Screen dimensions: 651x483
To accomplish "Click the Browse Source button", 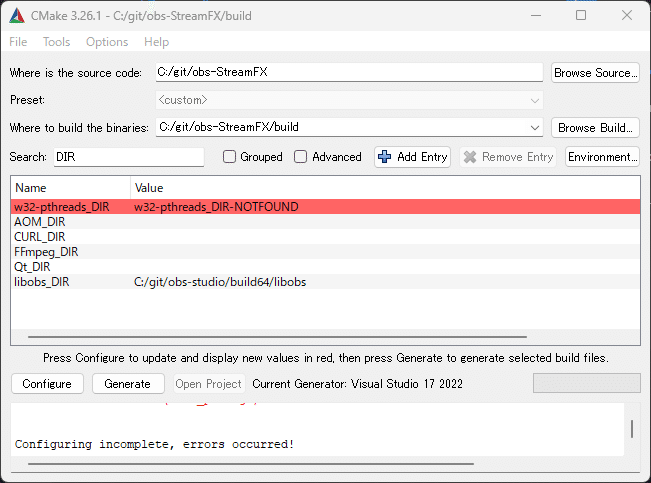I will click(595, 73).
